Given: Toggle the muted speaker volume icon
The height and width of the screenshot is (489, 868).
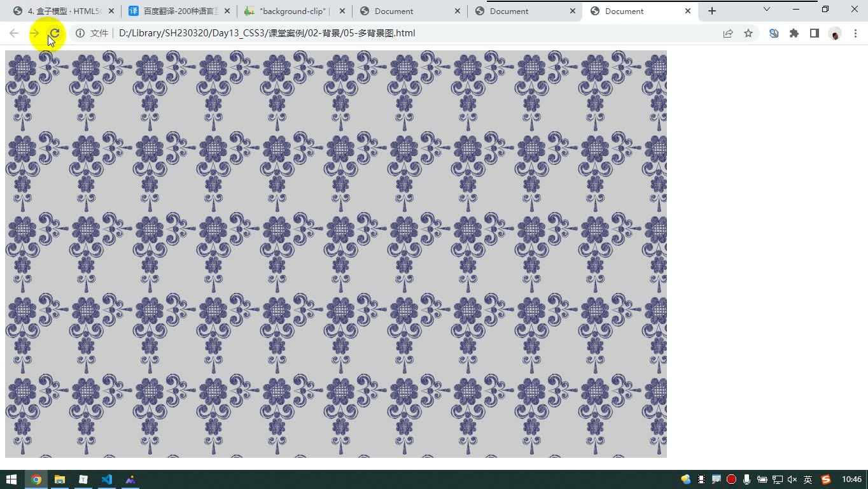Looking at the screenshot, I should tap(792, 479).
